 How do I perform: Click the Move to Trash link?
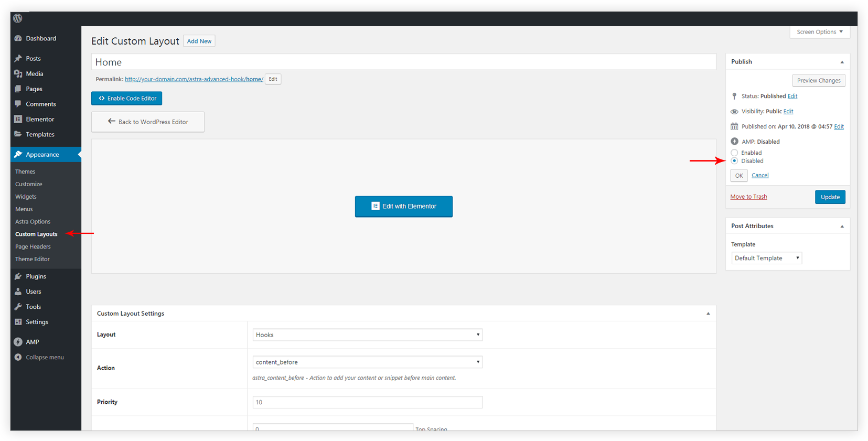tap(748, 197)
